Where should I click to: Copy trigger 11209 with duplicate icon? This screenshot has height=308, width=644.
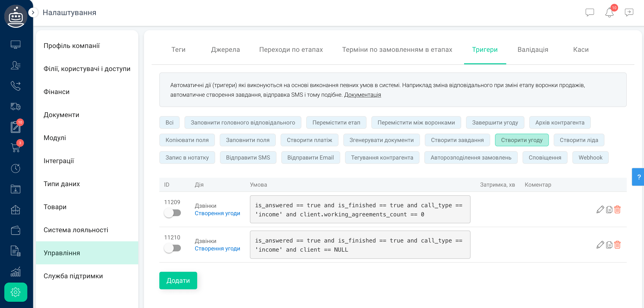pyautogui.click(x=609, y=209)
